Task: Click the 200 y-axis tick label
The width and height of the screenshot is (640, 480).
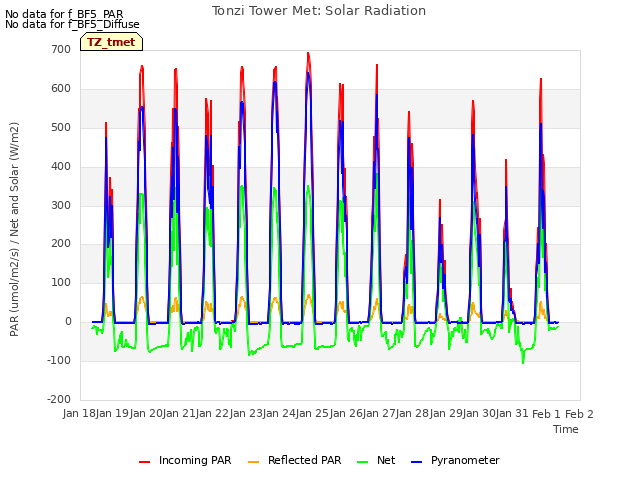Action: pos(61,244)
